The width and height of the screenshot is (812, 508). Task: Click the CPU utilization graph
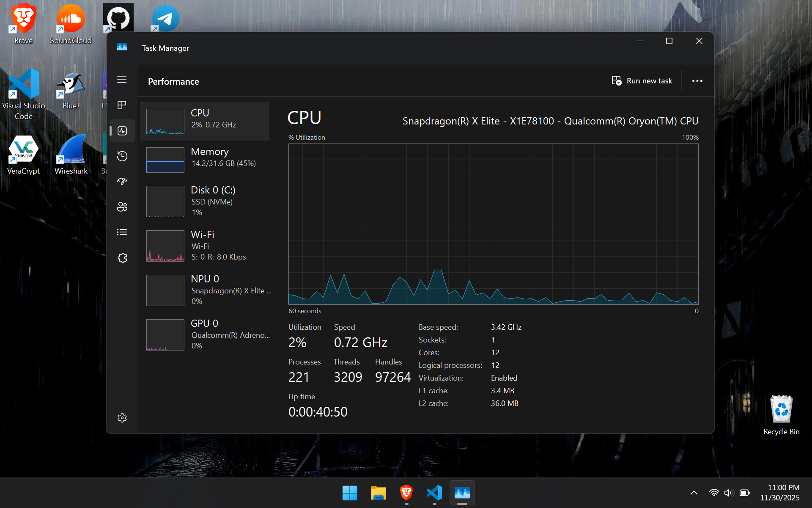click(493, 224)
